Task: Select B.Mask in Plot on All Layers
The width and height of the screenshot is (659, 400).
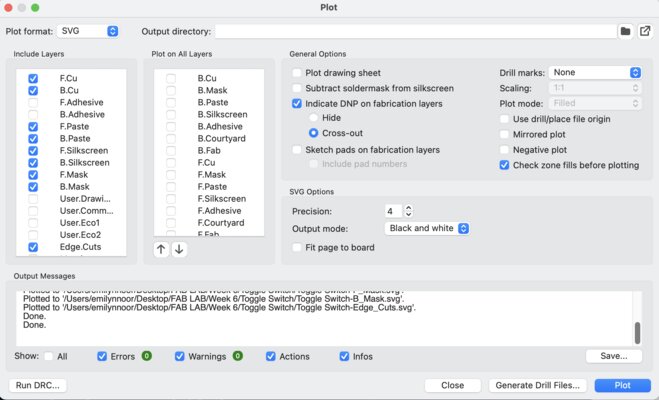Action: click(171, 90)
